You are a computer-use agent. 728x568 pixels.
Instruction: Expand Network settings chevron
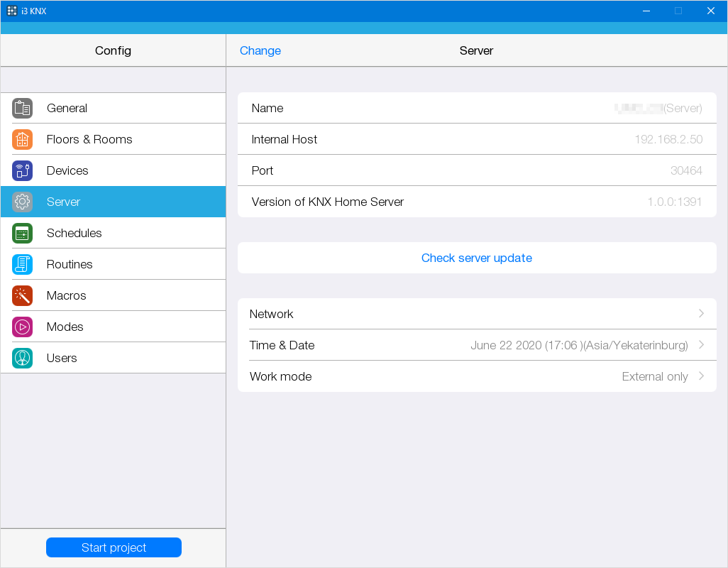(701, 314)
